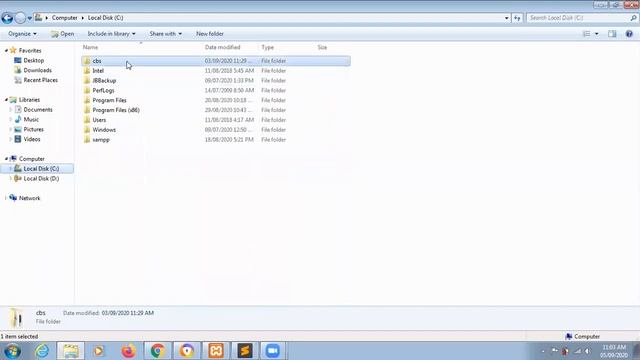This screenshot has width=640, height=360.
Task: Open Desktop in the Favorites list
Action: coord(33,60)
